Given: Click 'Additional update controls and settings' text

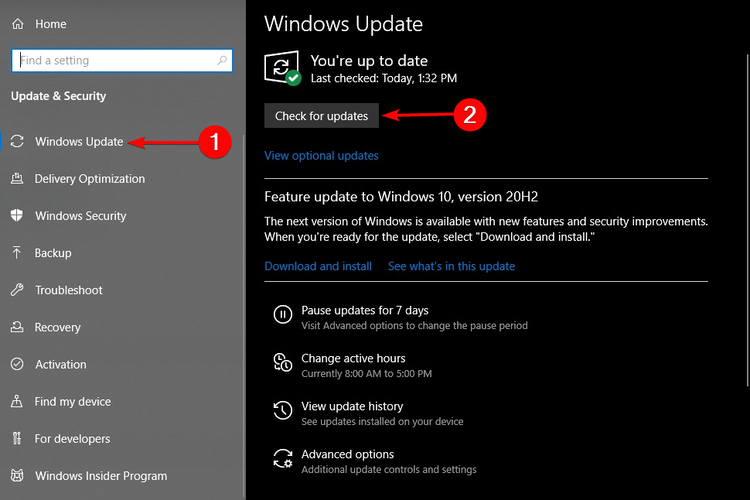Looking at the screenshot, I should coord(389,469).
